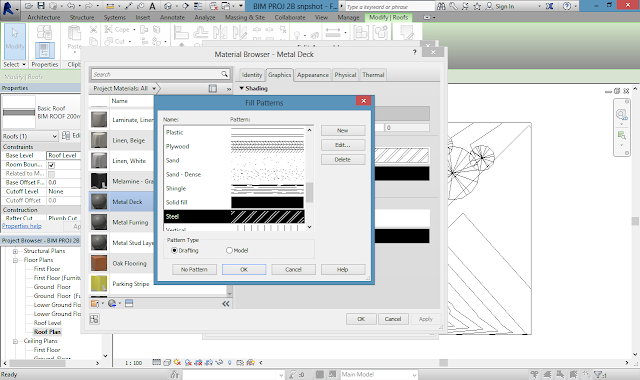Image resolution: width=640 pixels, height=380 pixels.
Task: Toggle the Room Bounding checkbox
Action: (51, 165)
